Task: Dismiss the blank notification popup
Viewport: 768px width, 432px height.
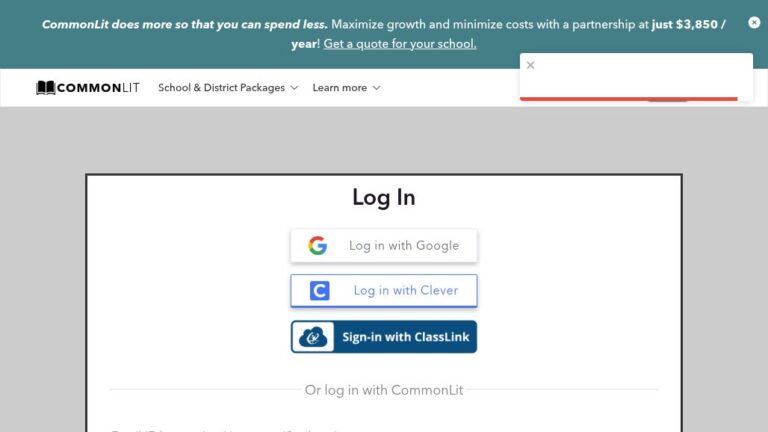Action: (530, 65)
